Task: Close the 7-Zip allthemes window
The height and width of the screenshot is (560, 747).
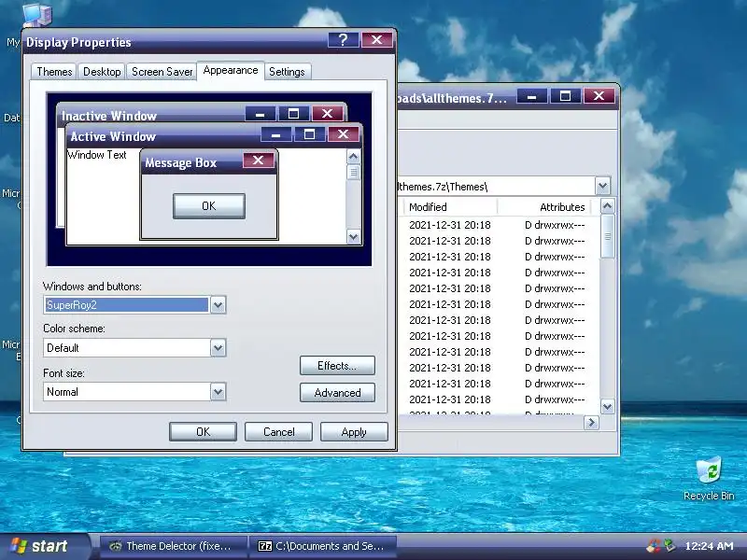Action: pos(599,96)
